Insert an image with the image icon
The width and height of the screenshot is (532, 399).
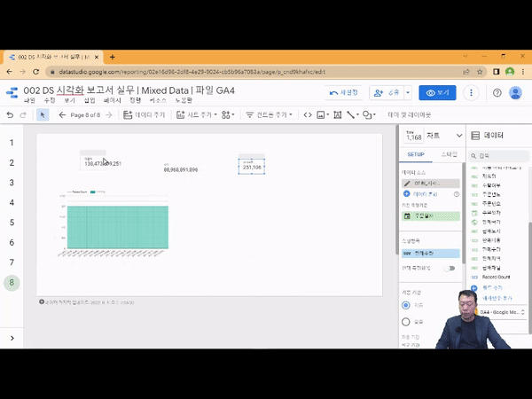click(323, 114)
